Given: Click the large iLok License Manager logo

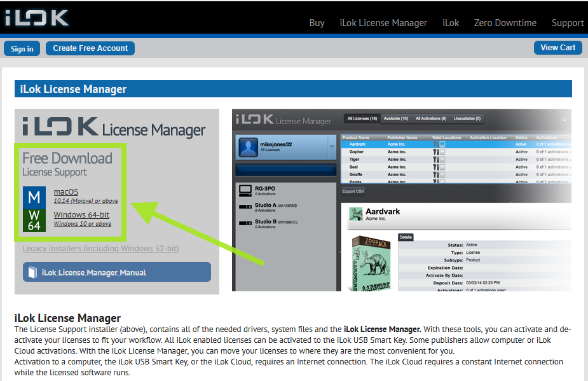Looking at the screenshot, I should pyautogui.click(x=114, y=127).
